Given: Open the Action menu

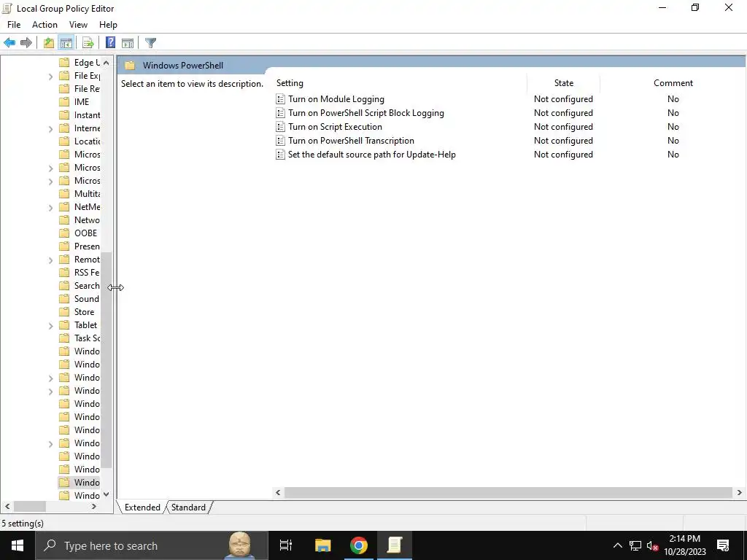Looking at the screenshot, I should 44,25.
